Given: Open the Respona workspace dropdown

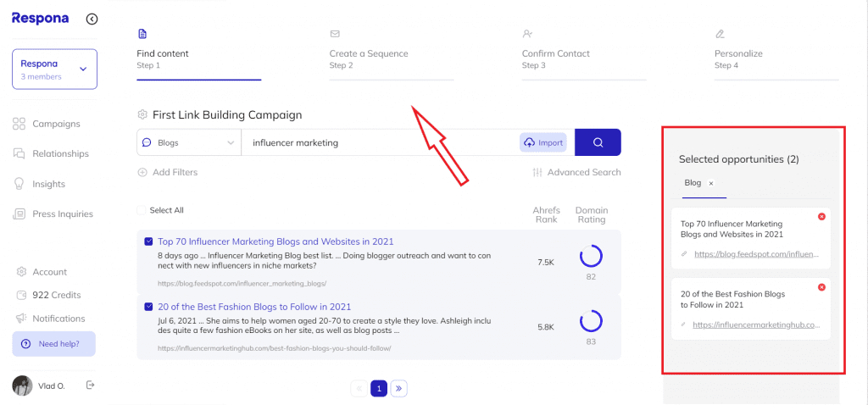Looking at the screenshot, I should click(55, 69).
